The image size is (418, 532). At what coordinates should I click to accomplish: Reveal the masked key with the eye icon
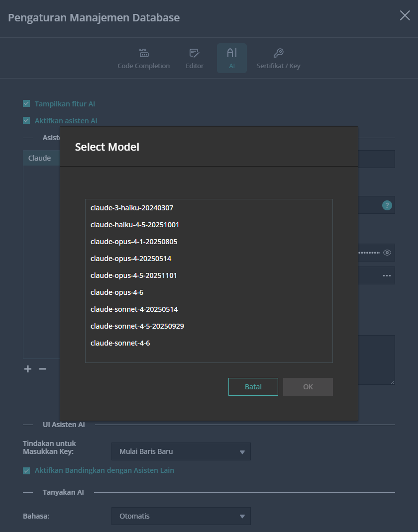coord(387,253)
